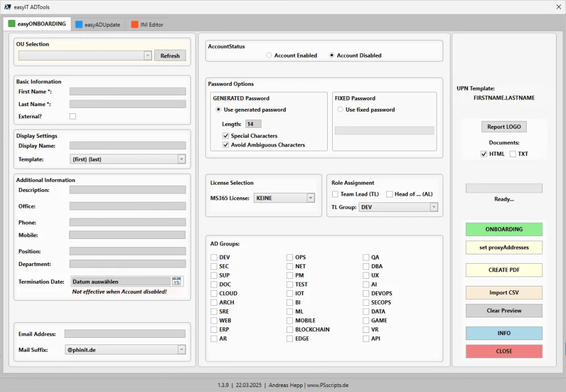Click the progress bar above Ready

pyautogui.click(x=504, y=189)
